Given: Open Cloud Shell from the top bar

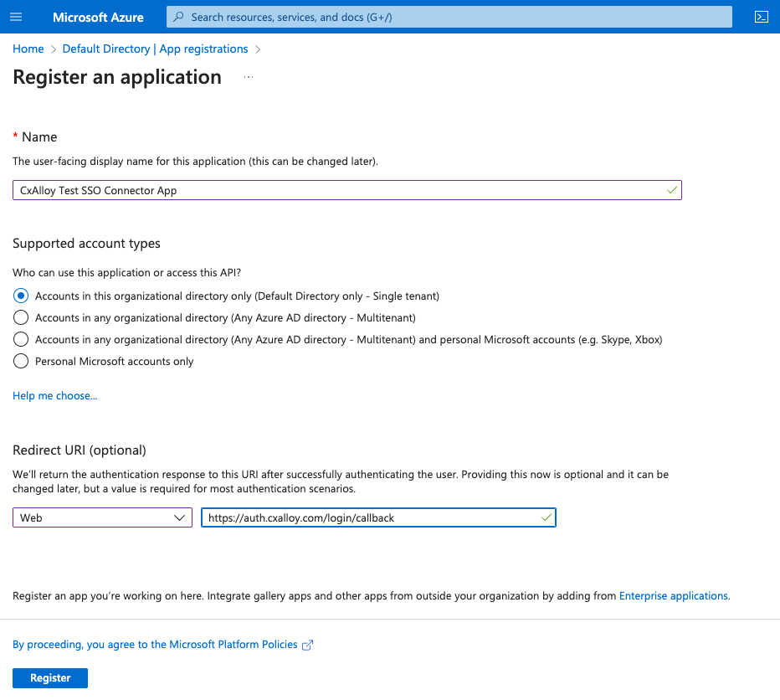Looking at the screenshot, I should click(761, 17).
